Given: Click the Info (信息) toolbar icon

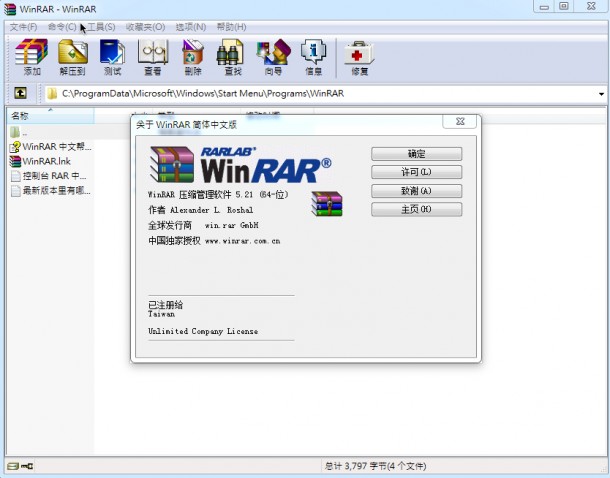Looking at the screenshot, I should [314, 57].
